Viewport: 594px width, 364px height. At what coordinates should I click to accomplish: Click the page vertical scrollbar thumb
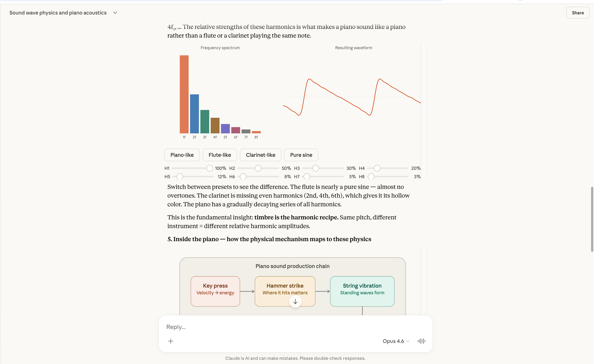point(592,219)
